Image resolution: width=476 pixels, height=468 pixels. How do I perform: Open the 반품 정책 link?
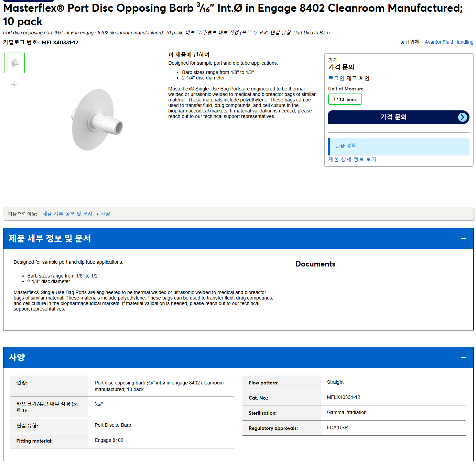345,146
